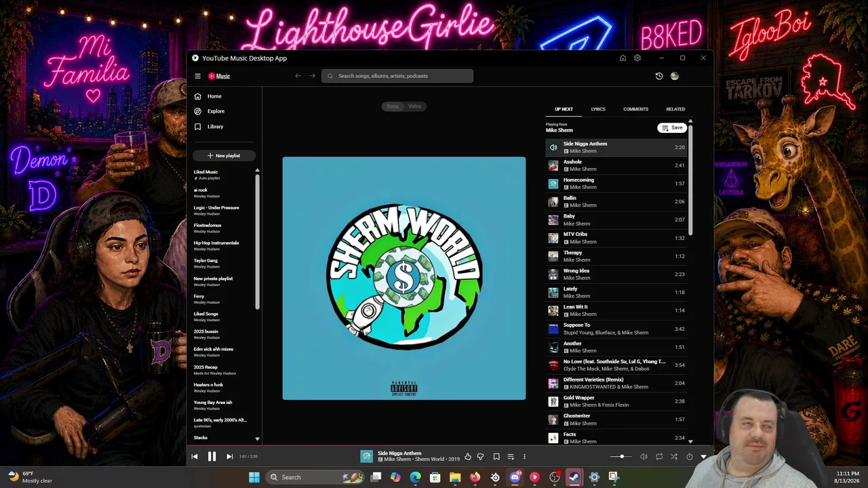The width and height of the screenshot is (868, 488).
Task: Open the Up Next tab
Action: (x=564, y=109)
